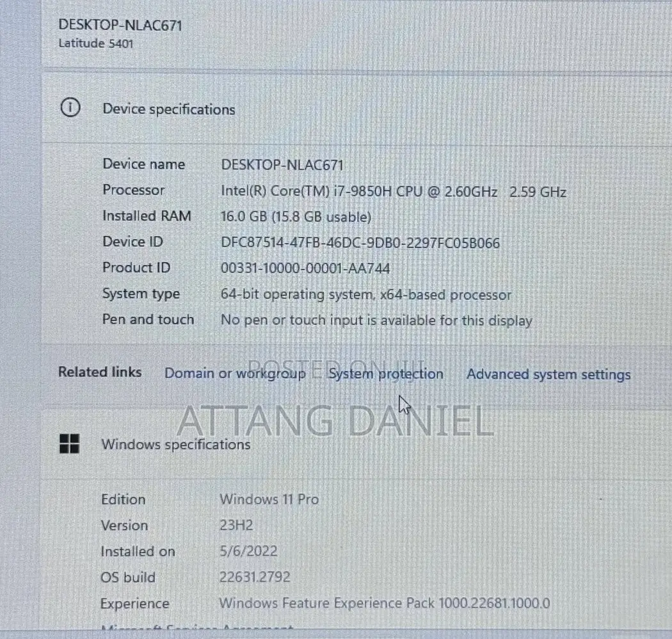672x639 pixels.
Task: Click the Device ID label
Action: click(133, 242)
